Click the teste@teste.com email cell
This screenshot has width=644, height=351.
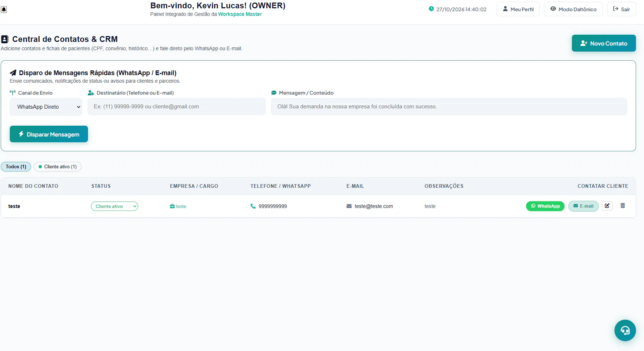pyautogui.click(x=374, y=206)
